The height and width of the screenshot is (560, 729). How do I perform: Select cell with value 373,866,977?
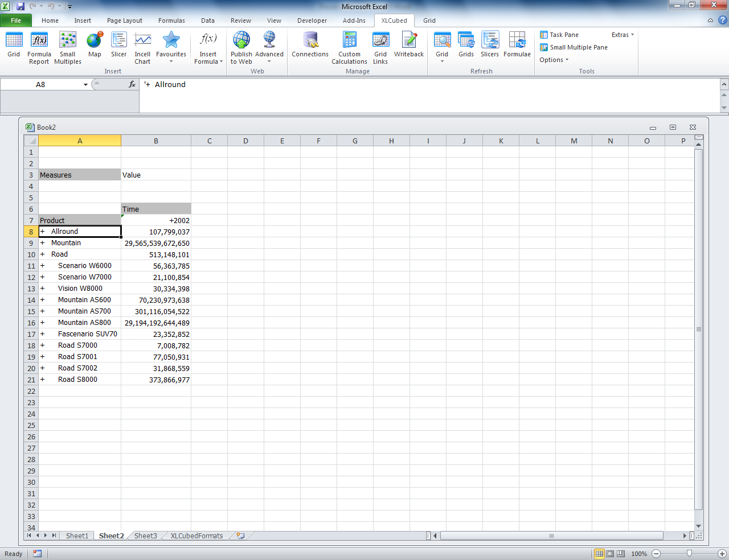[x=156, y=380]
